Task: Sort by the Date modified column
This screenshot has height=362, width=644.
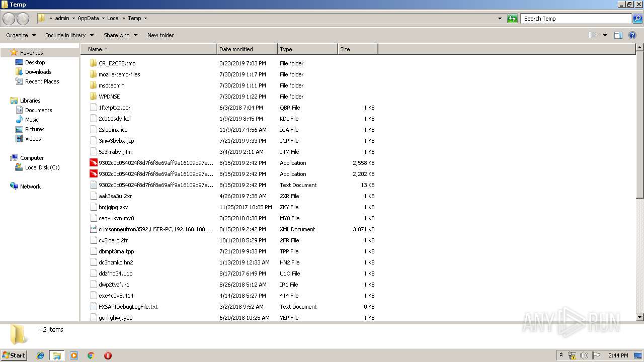Action: tap(247, 49)
